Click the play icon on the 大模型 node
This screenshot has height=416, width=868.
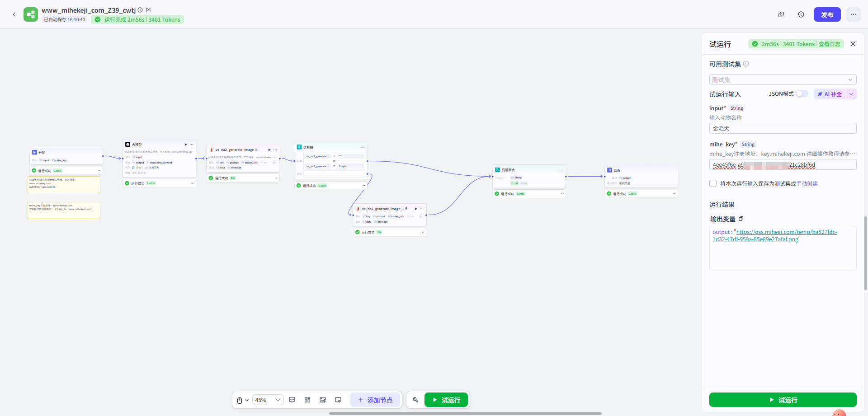(185, 145)
